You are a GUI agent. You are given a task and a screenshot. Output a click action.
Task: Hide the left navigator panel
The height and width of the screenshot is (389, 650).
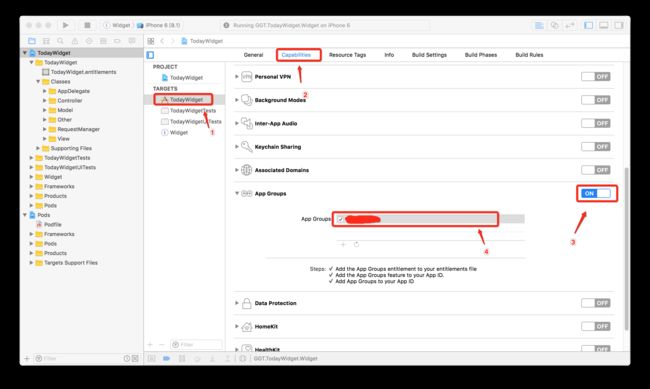click(589, 25)
